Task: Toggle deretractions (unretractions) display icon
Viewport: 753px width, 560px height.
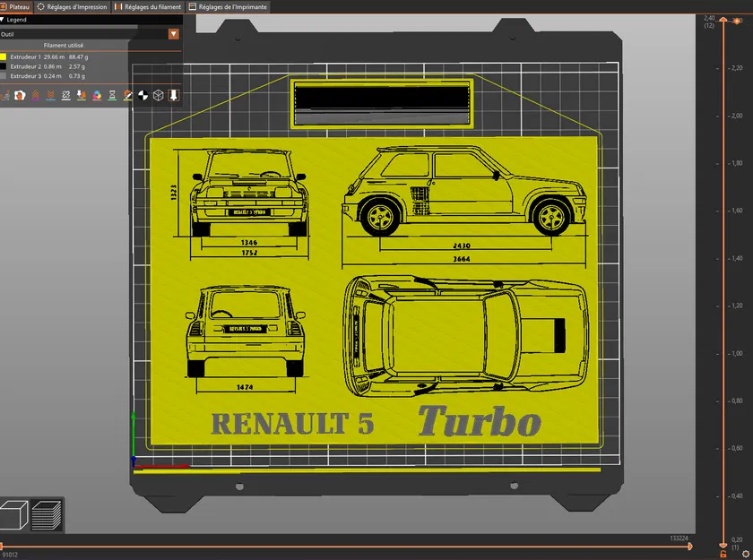Action: (50, 95)
